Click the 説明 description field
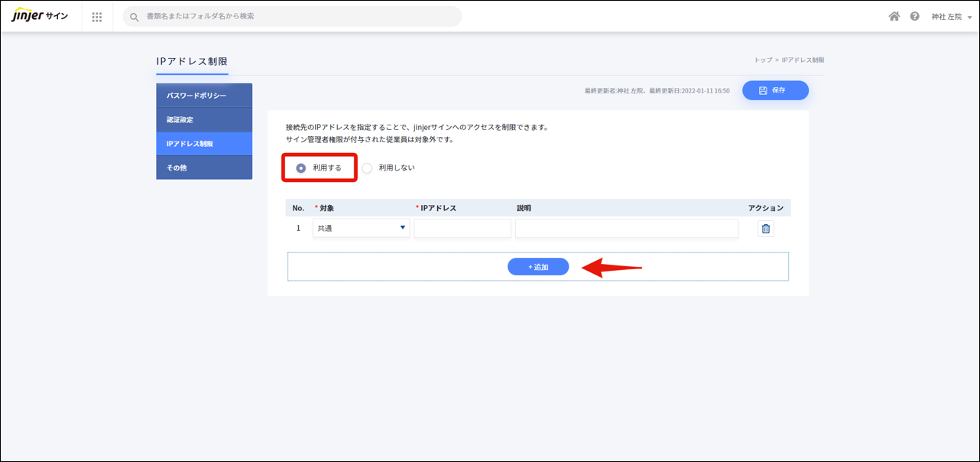 pyautogui.click(x=626, y=229)
